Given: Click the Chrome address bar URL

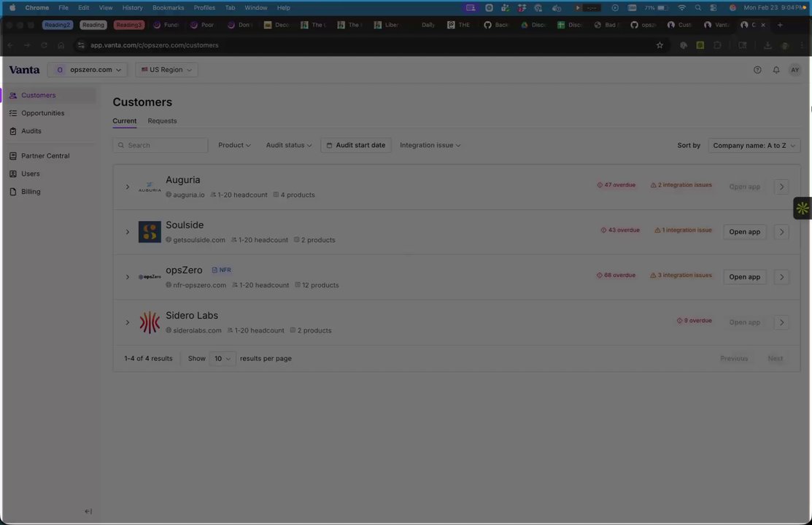Looking at the screenshot, I should [155, 45].
